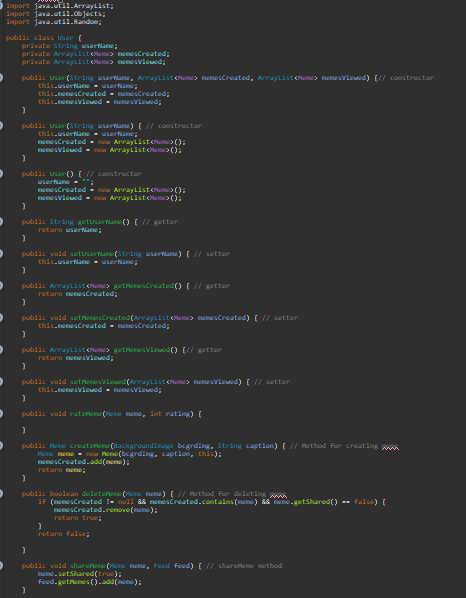This screenshot has width=466, height=598.
Task: Collapse the three-parameter User constructor fold
Action: [1, 78]
